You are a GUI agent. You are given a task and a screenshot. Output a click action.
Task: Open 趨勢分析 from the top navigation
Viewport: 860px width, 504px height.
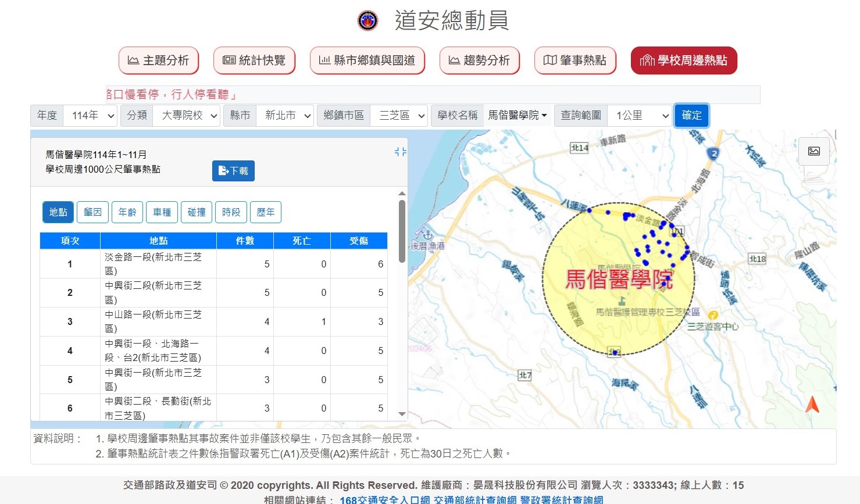tap(480, 60)
